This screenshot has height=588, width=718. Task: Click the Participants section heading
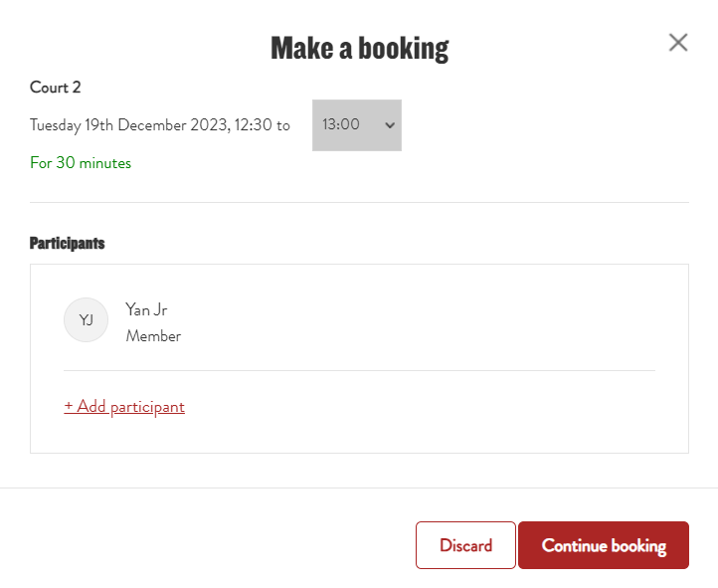click(67, 243)
